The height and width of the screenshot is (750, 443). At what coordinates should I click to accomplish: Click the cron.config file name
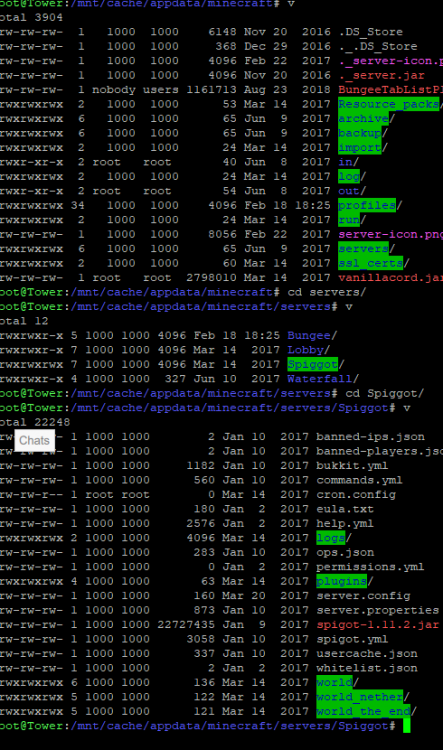356,495
